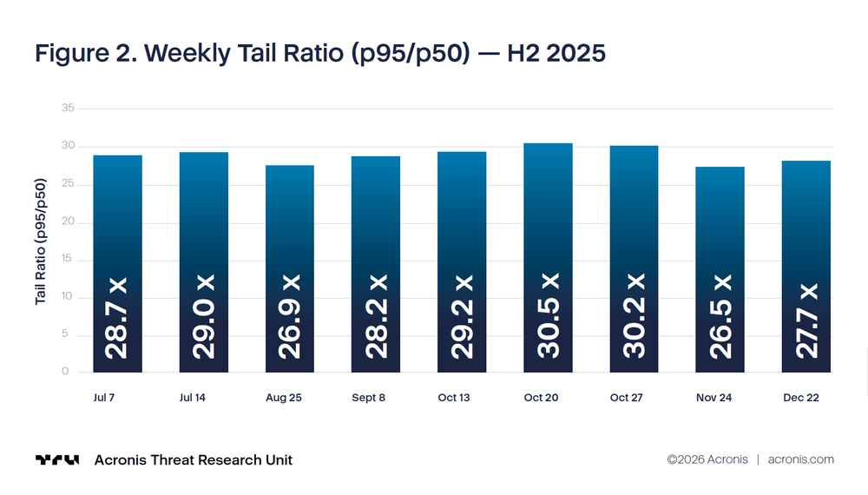
Task: Click the Aug 25 bar labeled 26.9 x
Action: [x=290, y=268]
